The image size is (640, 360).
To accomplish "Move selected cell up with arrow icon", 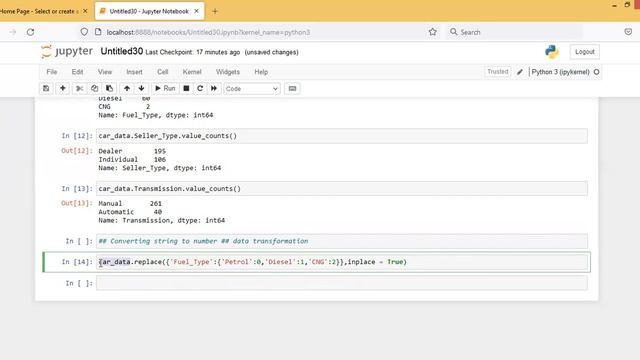I will point(127,89).
